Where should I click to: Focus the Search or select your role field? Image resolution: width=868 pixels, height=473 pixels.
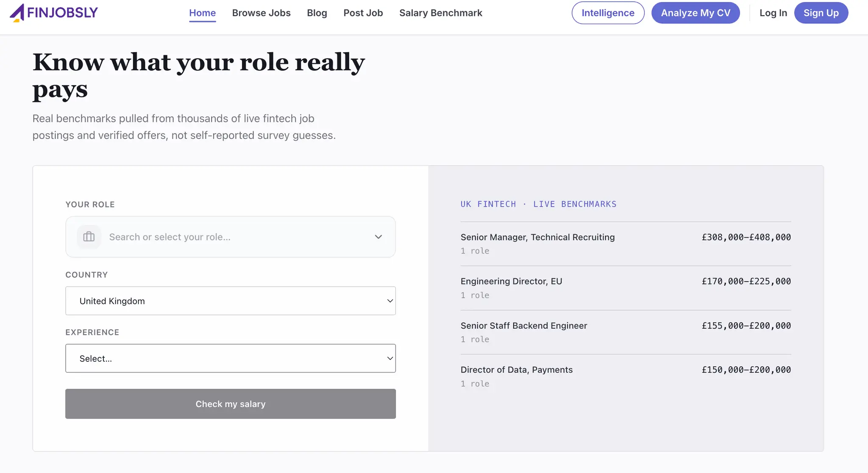point(231,237)
